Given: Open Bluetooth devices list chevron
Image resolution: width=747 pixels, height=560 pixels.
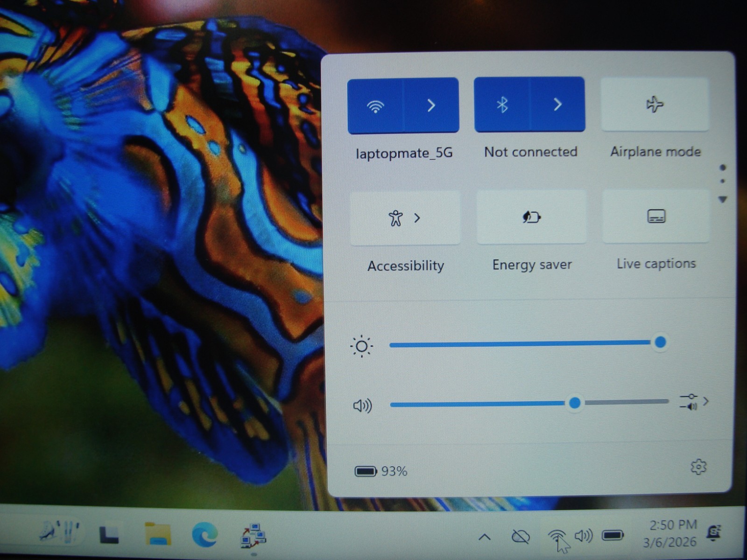Looking at the screenshot, I should coord(557,105).
